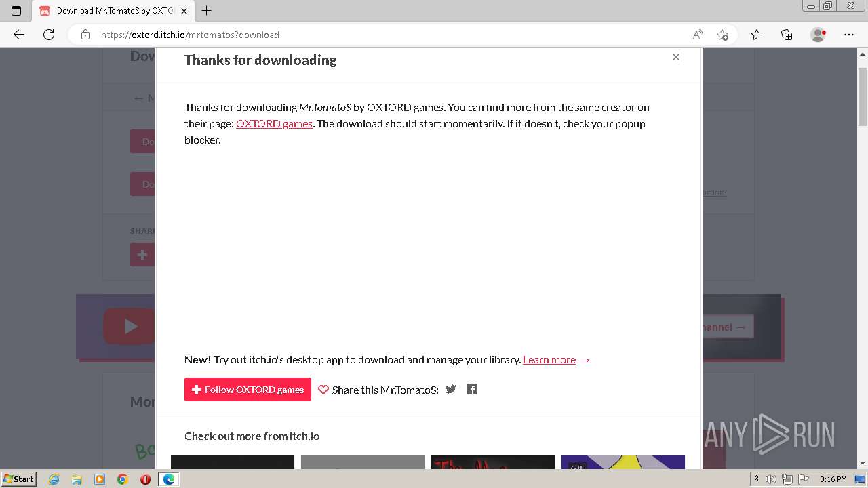868x488 pixels.
Task: Share Mr.TomatoS on Facebook
Action: point(472,389)
